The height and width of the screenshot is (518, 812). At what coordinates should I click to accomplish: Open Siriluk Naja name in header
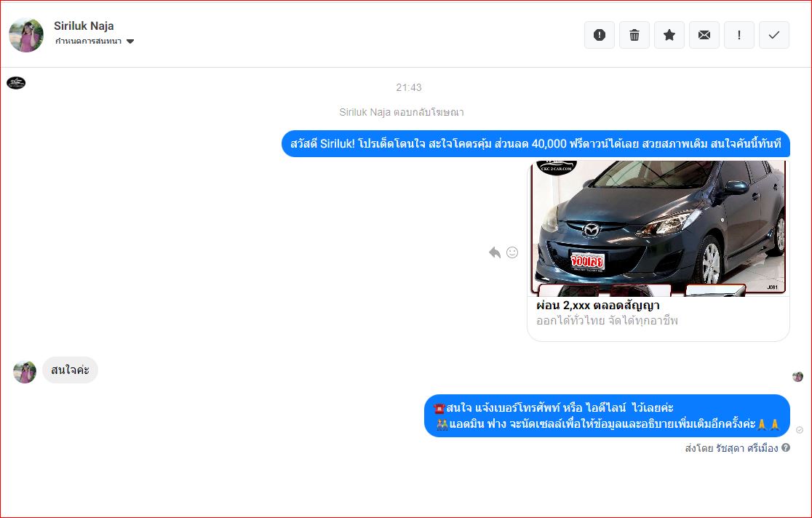pyautogui.click(x=84, y=26)
